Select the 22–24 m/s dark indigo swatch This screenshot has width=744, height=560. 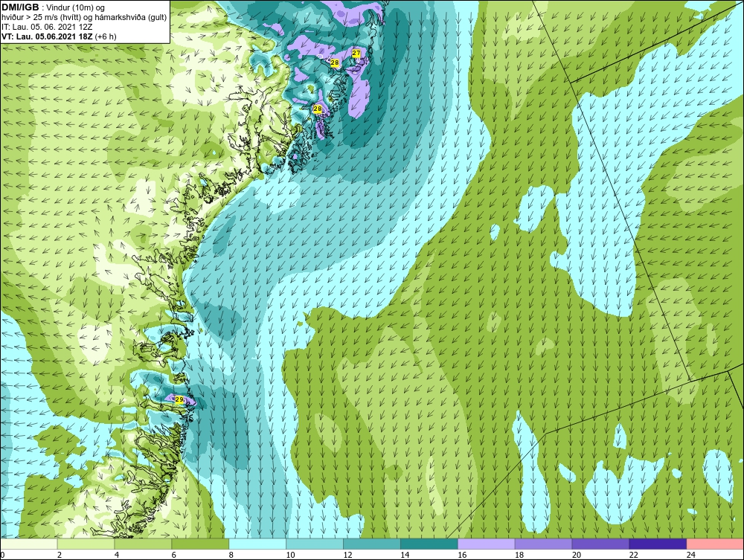pos(658,544)
